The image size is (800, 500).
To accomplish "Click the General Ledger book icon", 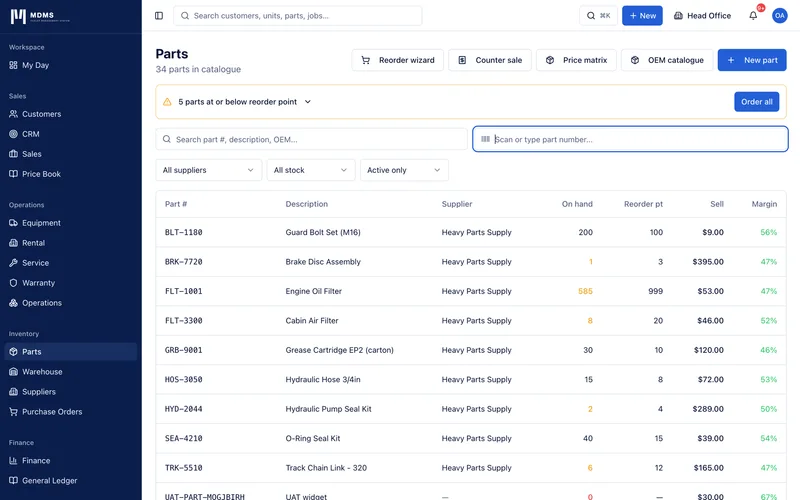I will click(13, 481).
